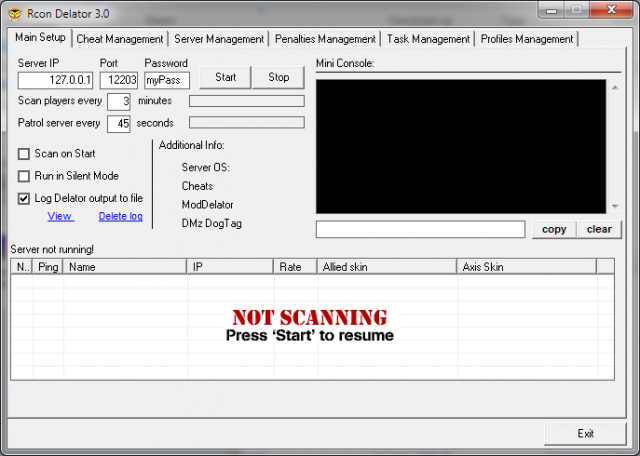640x456 pixels.
Task: Click the copy button
Action: click(x=554, y=229)
